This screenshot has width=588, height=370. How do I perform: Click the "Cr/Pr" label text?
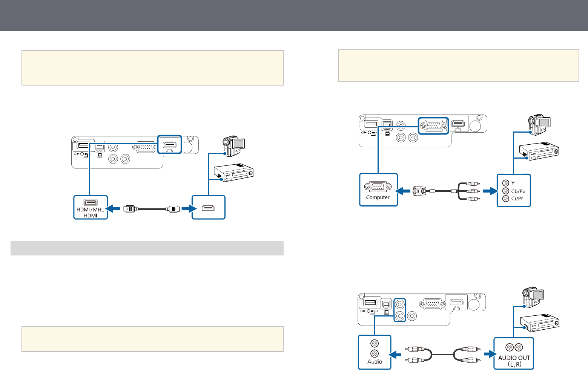[517, 199]
